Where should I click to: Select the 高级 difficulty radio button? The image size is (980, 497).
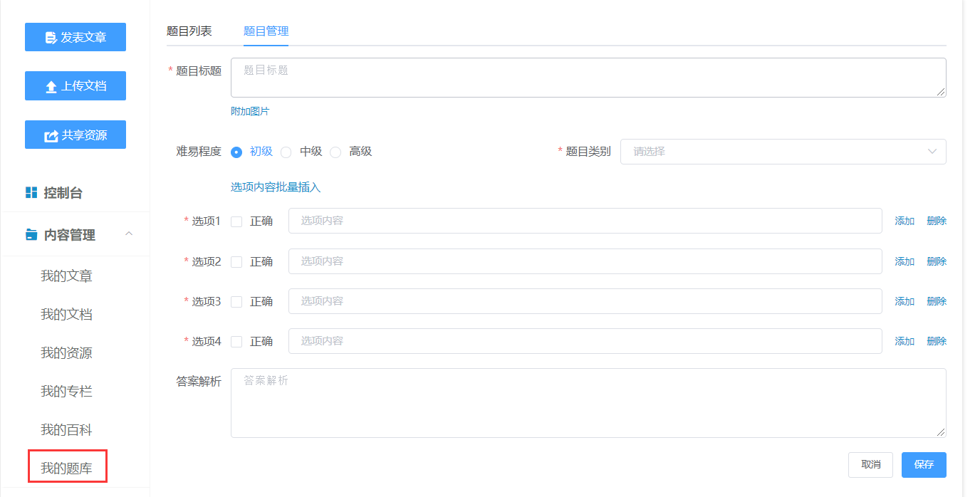click(x=335, y=152)
